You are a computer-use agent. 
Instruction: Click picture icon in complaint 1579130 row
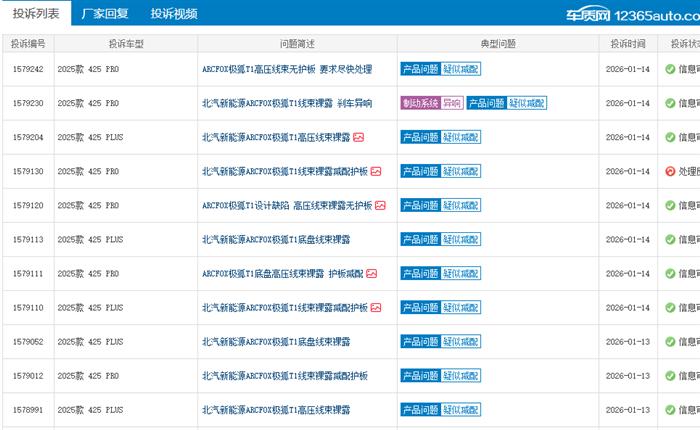pos(376,171)
